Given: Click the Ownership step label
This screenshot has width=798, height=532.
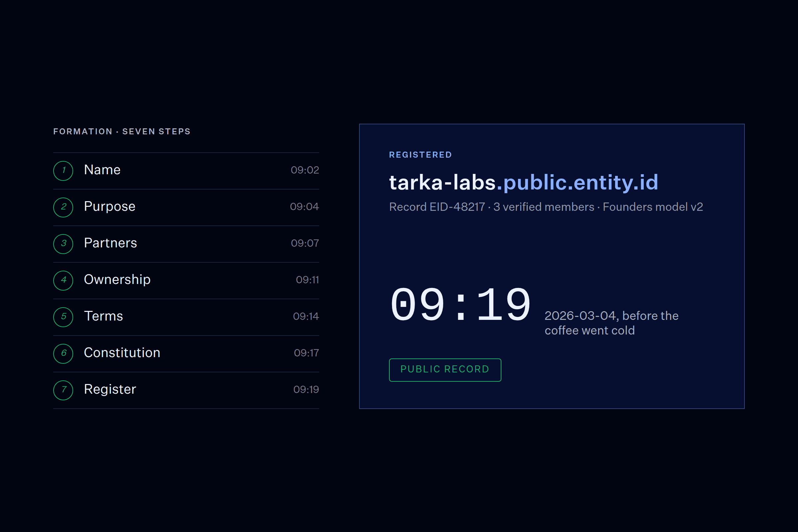Looking at the screenshot, I should point(117,280).
